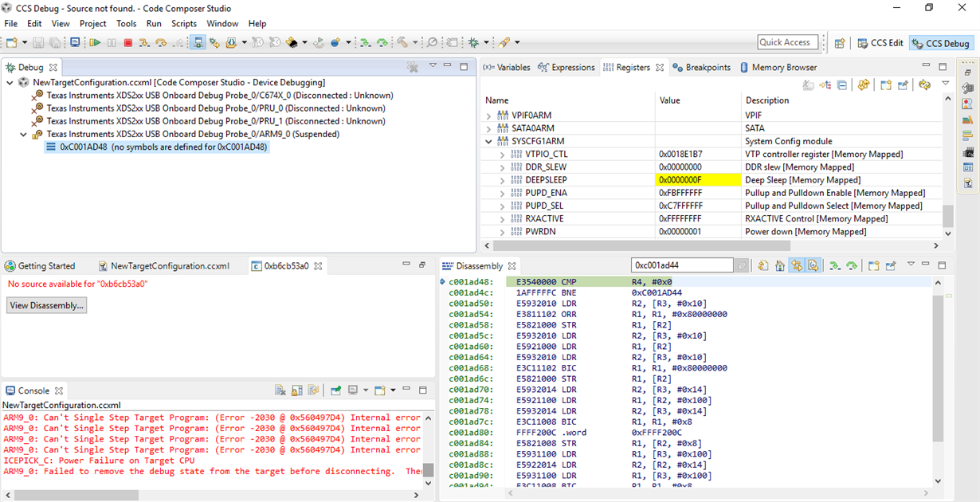This screenshot has height=502, width=980.
Task: Click the Step Into toolbar icon
Action: click(144, 42)
